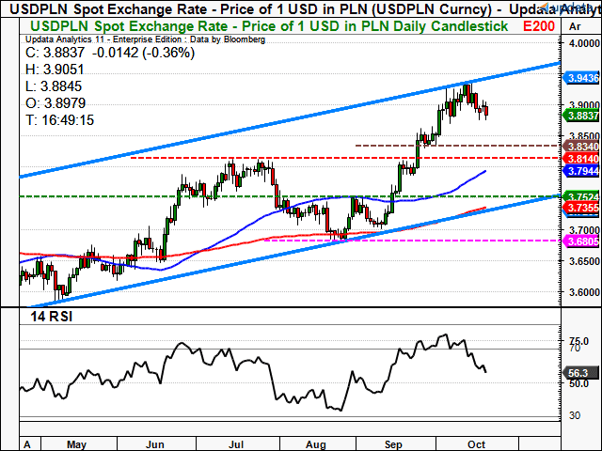602x451 pixels.
Task: Click the RSI 56.3 value tag
Action: (580, 373)
